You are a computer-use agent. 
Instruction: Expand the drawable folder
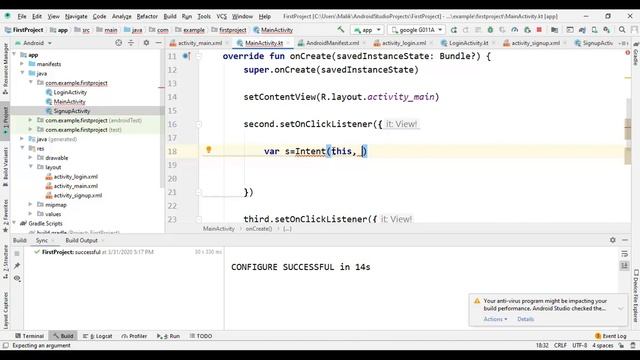tap(31, 158)
